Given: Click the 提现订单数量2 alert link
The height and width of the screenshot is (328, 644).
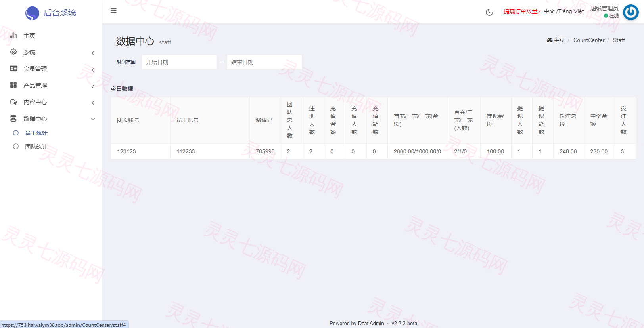Looking at the screenshot, I should 522,11.
